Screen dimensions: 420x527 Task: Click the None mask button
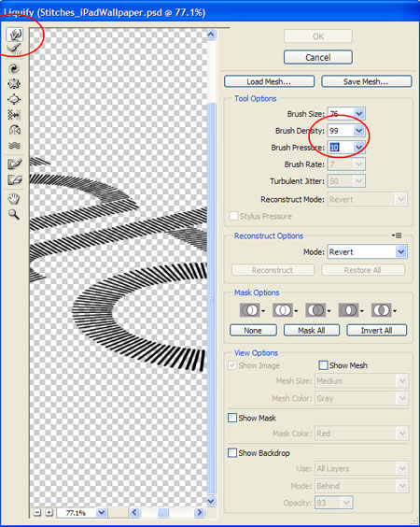pyautogui.click(x=253, y=331)
